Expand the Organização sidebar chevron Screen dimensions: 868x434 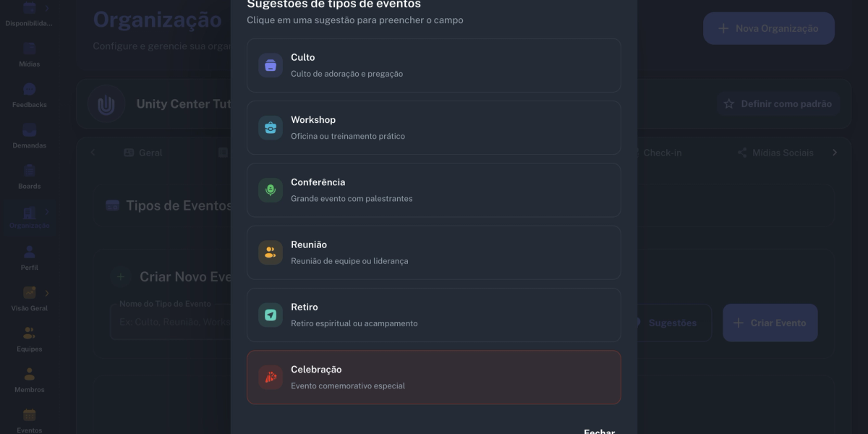[48, 211]
